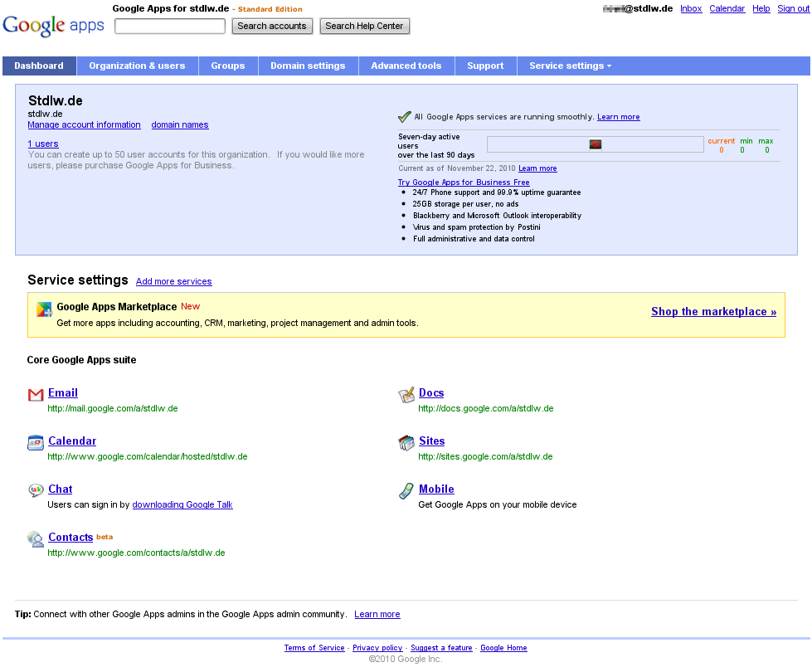Click the Calendar service icon
The height and width of the screenshot is (672, 812).
[x=35, y=443]
